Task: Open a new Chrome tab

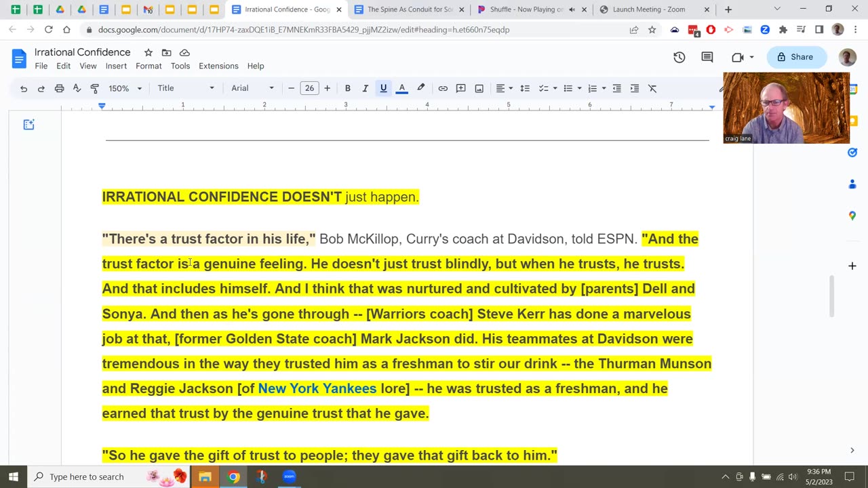Action: pyautogui.click(x=728, y=9)
